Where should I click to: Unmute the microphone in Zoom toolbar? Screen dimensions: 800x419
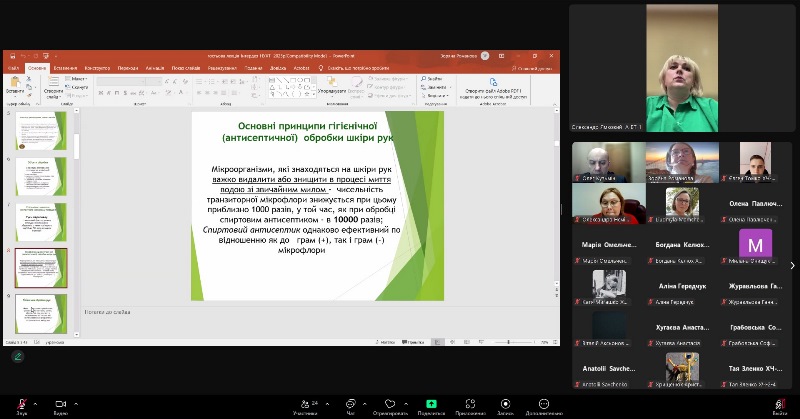pyautogui.click(x=21, y=404)
